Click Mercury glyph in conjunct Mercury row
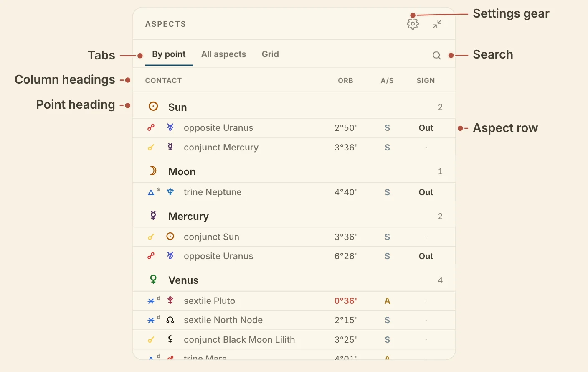Screen dimensions: 588x372 (x=170, y=147)
